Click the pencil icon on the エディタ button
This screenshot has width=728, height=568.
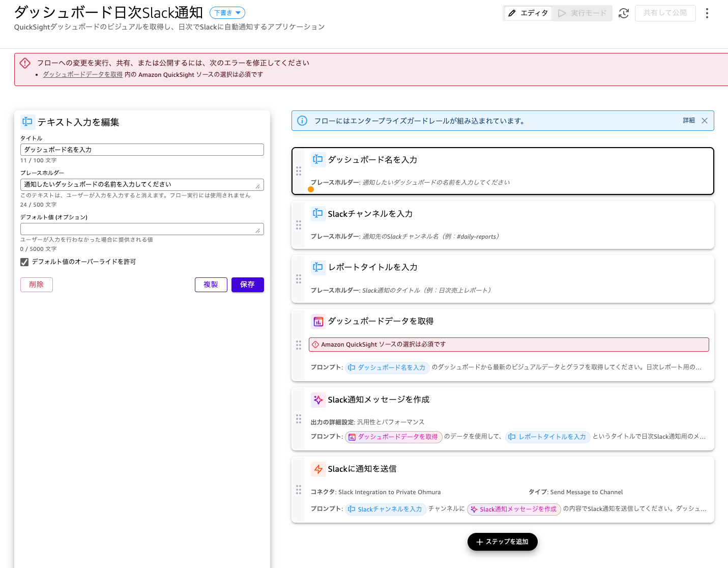[x=512, y=13]
